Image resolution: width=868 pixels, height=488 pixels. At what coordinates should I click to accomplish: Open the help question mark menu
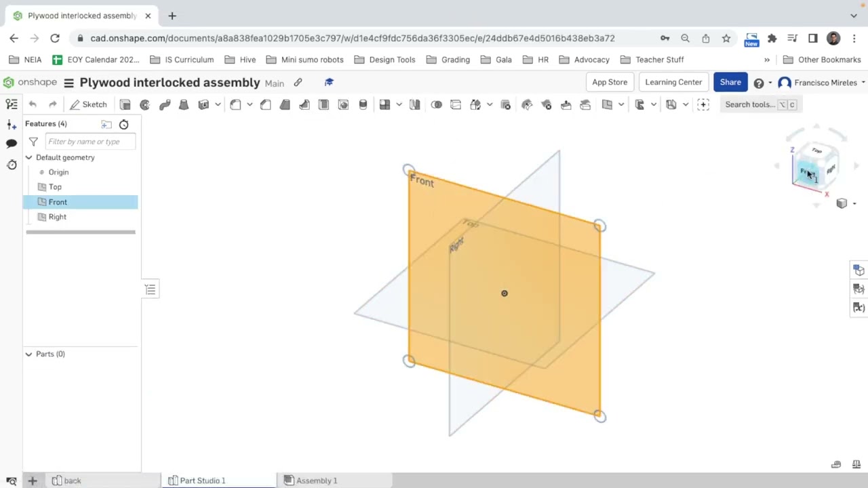759,83
